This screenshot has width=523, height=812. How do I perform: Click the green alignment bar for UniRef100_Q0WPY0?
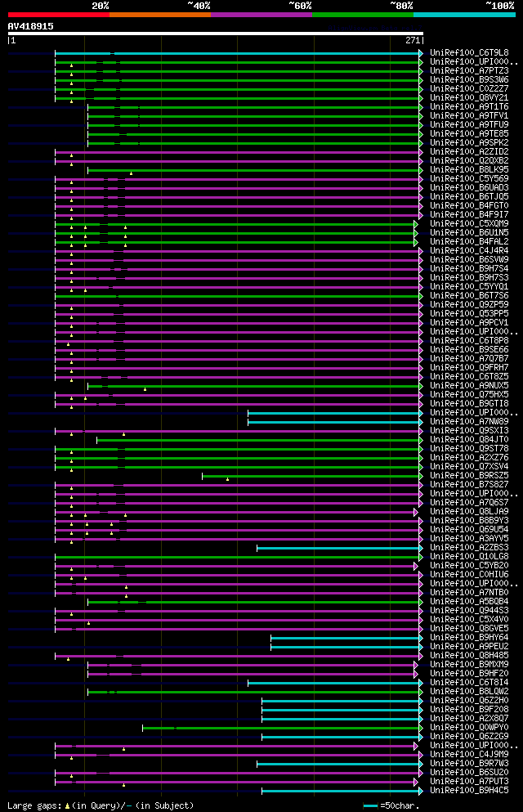pos(283,728)
